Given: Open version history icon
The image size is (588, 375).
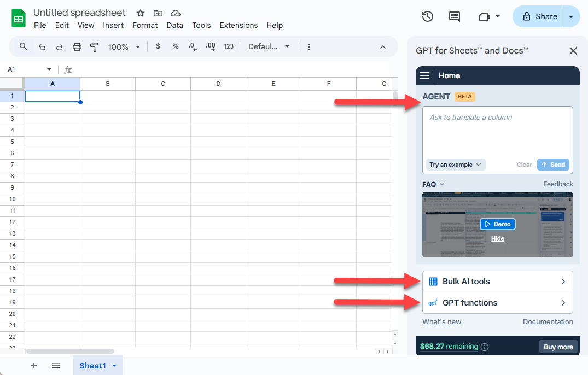Looking at the screenshot, I should [427, 16].
